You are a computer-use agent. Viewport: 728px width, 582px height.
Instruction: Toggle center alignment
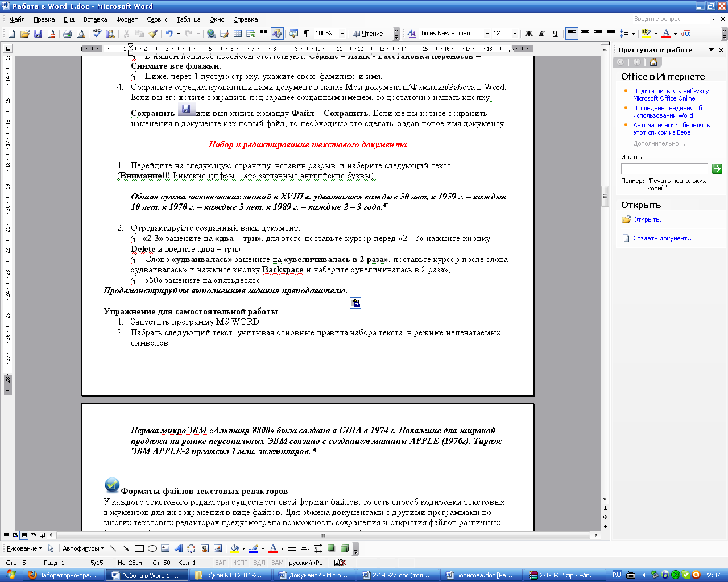585,34
